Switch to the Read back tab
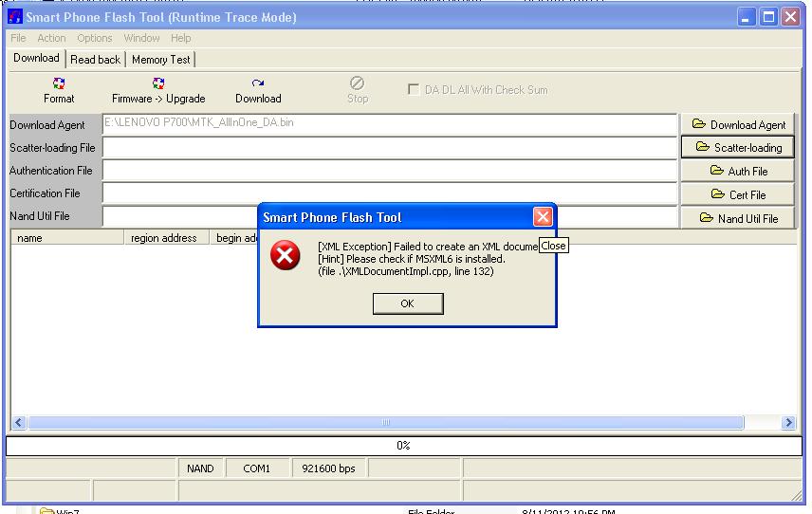Viewport: 812px width, 514px height. (95, 60)
